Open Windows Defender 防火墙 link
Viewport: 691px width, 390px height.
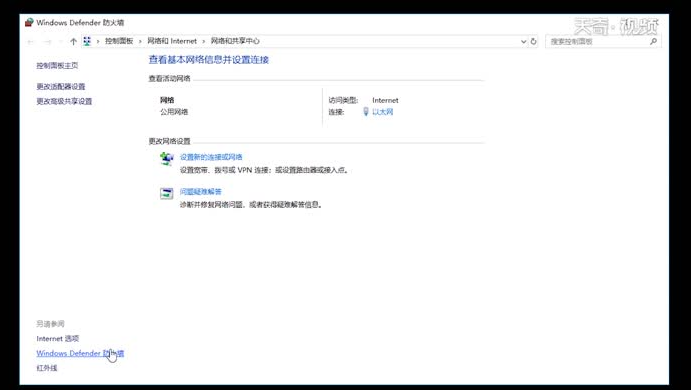80,353
